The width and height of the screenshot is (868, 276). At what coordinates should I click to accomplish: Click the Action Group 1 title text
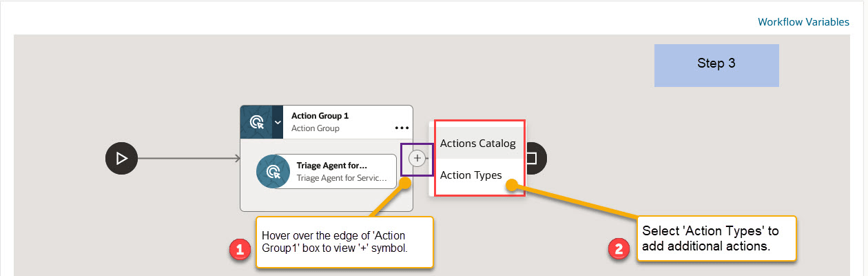pos(320,116)
